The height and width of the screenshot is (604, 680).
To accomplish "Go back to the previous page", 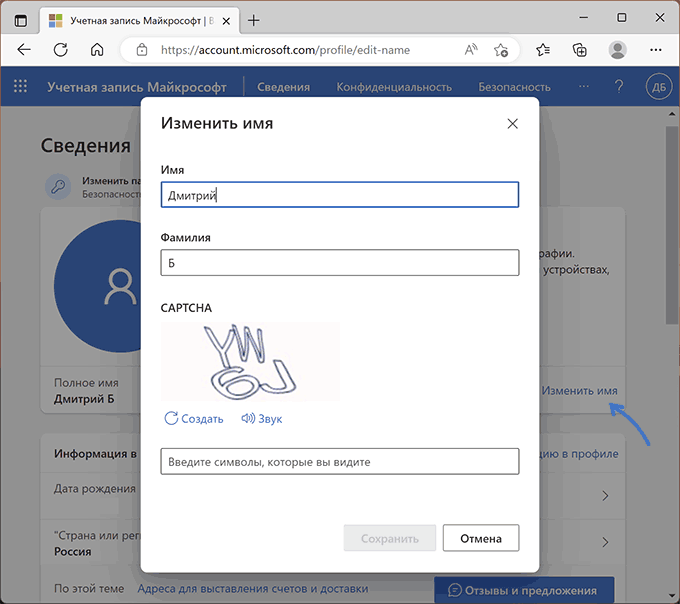I will click(24, 50).
